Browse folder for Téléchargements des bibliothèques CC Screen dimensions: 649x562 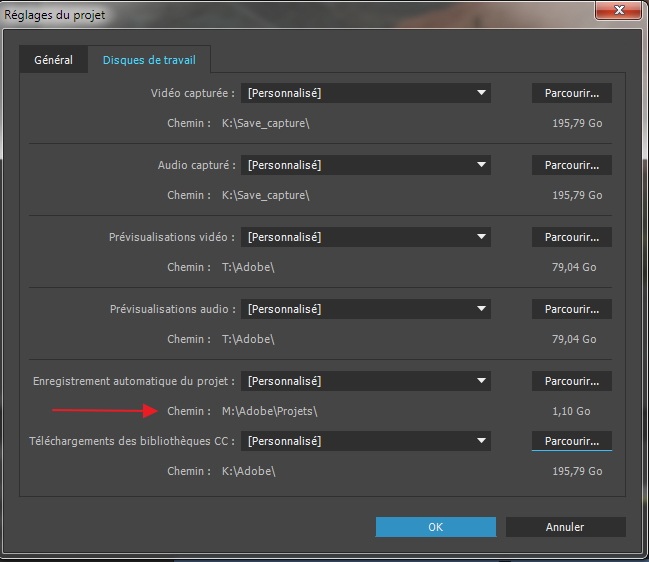coord(572,441)
